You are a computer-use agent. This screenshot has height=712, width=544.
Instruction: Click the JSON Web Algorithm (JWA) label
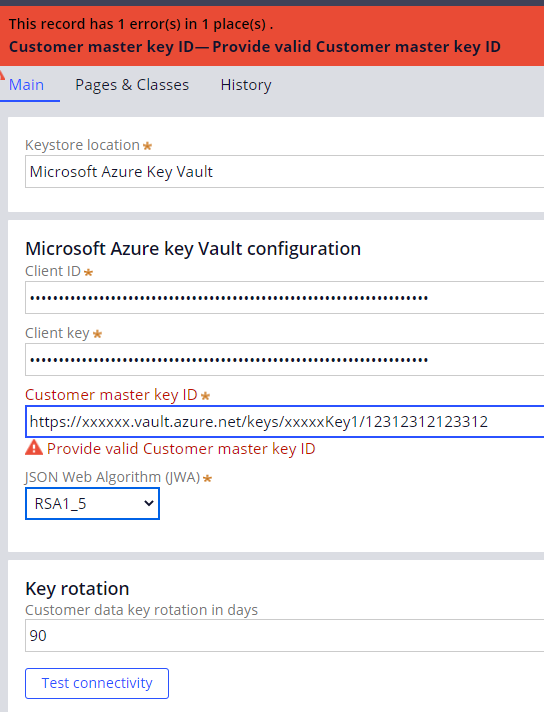pos(113,477)
